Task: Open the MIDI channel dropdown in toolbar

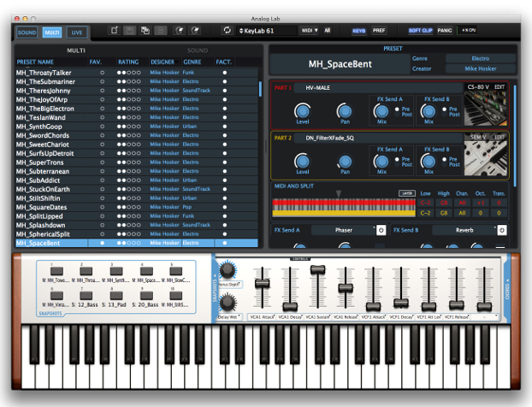Action: coord(308,31)
